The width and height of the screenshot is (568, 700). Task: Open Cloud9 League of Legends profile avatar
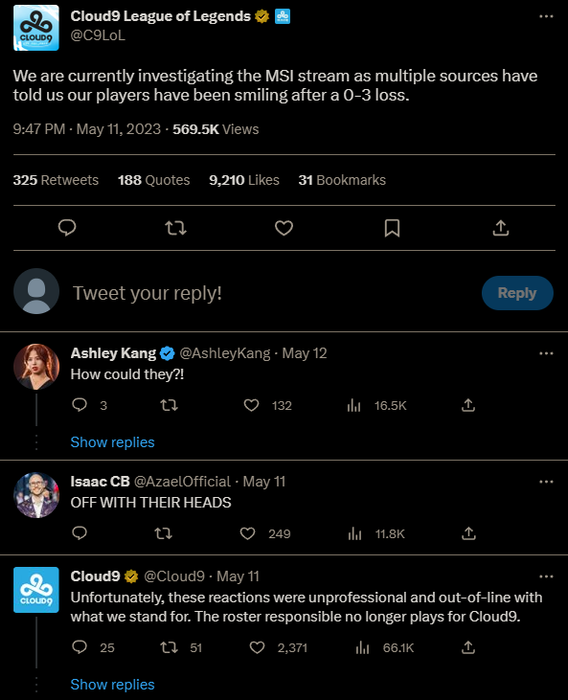click(x=36, y=28)
